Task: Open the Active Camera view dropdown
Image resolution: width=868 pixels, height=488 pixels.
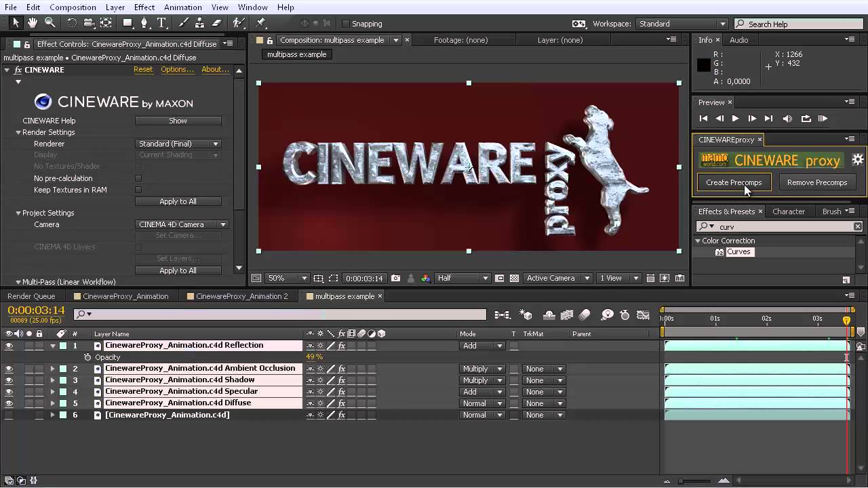Action: (559, 278)
